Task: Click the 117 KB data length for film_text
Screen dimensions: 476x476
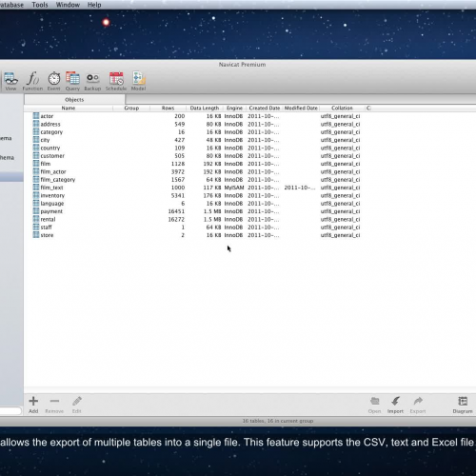Action: pos(212,188)
